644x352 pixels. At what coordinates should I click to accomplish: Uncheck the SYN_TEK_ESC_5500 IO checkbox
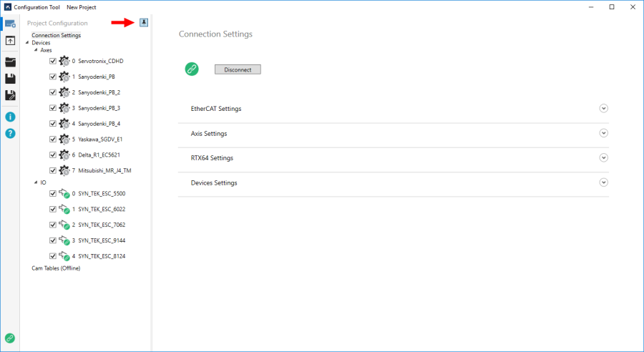coord(52,193)
